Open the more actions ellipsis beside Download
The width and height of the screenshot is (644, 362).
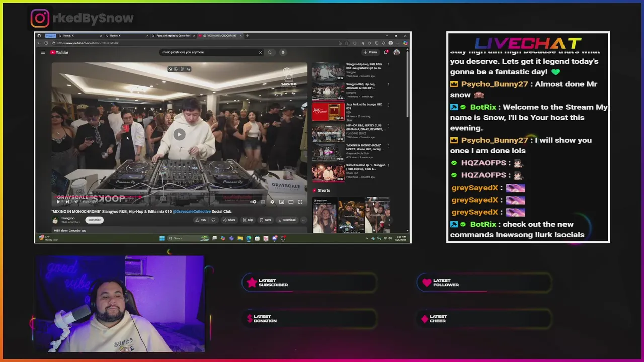[303, 220]
